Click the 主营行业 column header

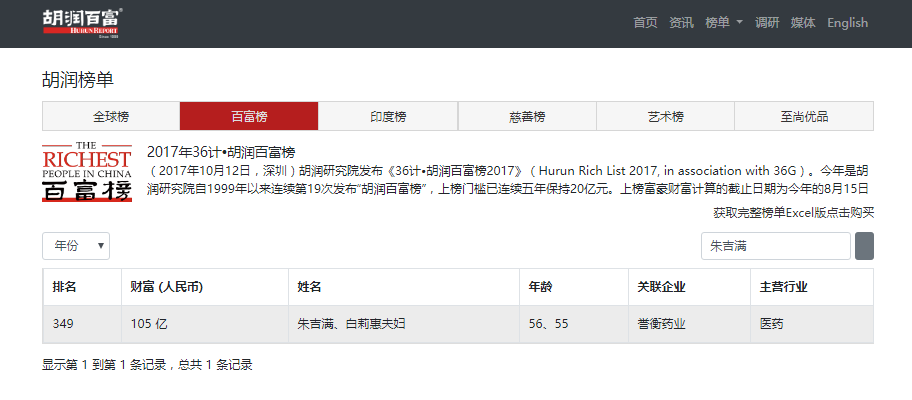pos(812,287)
